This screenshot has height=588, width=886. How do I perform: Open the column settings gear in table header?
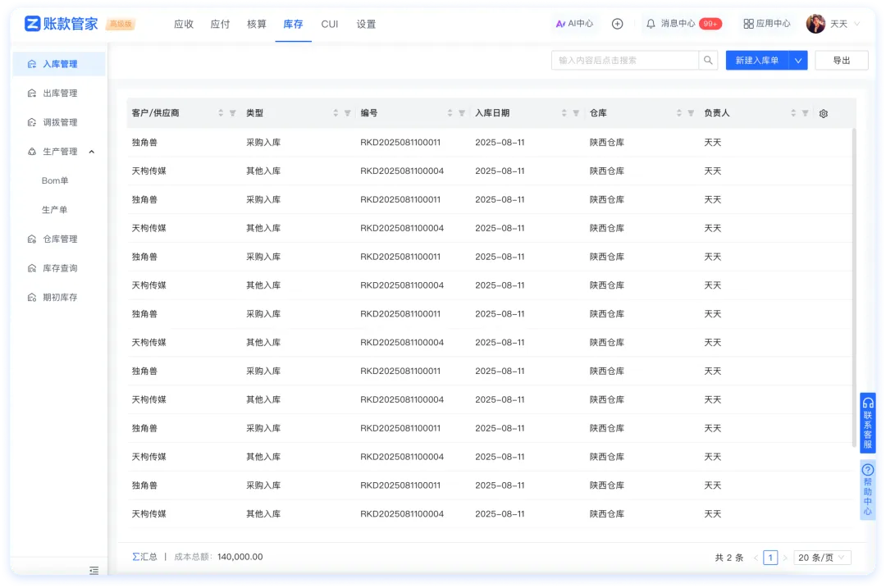tap(823, 113)
